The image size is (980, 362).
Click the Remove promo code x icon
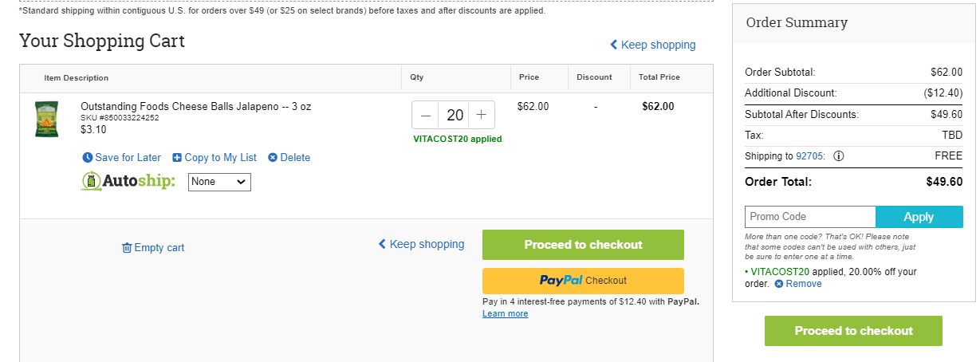[x=779, y=284]
